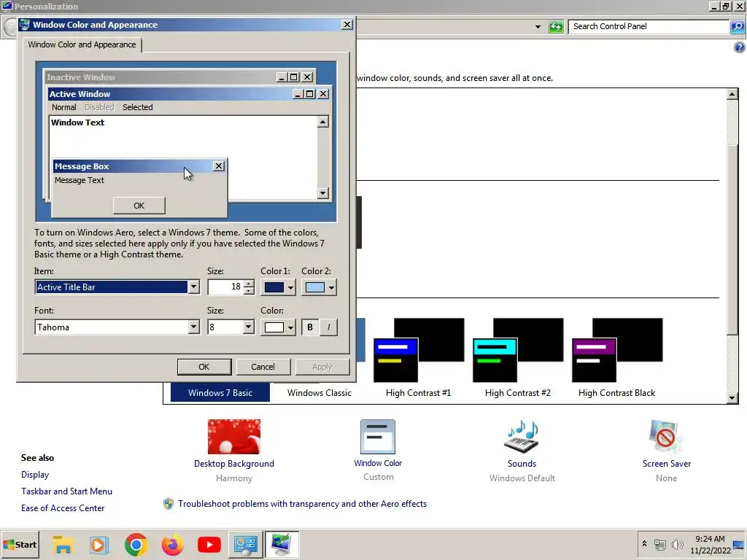
Task: Click Selected menu in preview window
Action: click(x=138, y=107)
